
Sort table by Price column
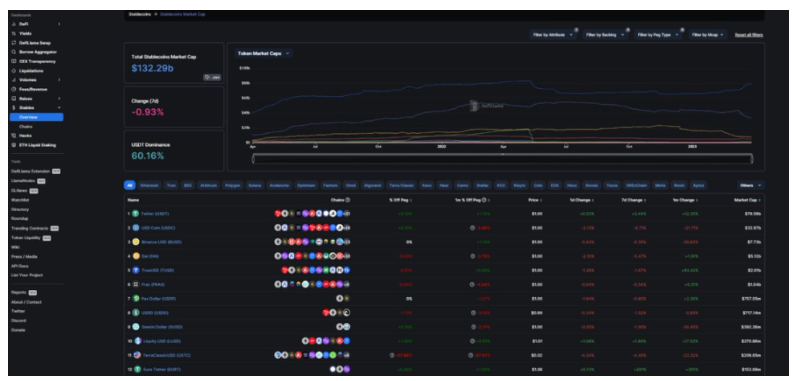(x=536, y=200)
